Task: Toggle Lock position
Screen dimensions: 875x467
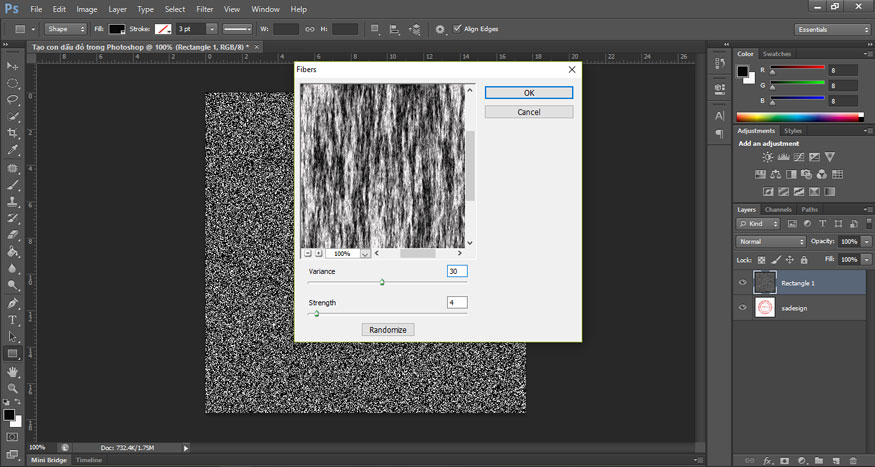Action: 790,259
